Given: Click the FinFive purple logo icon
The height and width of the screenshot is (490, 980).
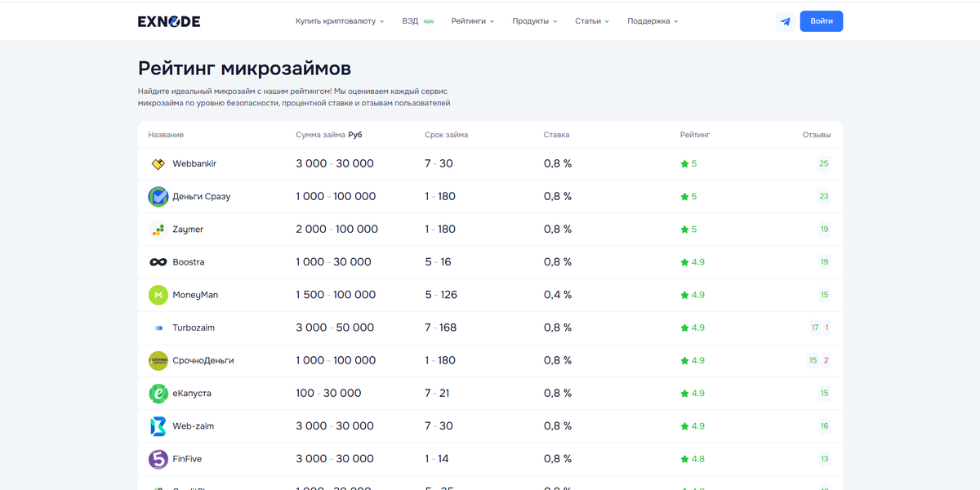Looking at the screenshot, I should pyautogui.click(x=158, y=459).
